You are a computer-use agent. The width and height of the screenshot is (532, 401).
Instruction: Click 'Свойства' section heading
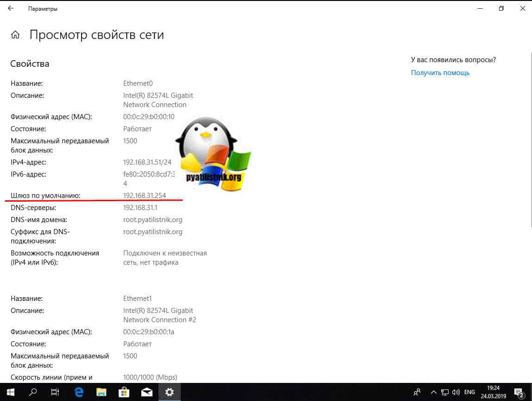click(30, 64)
